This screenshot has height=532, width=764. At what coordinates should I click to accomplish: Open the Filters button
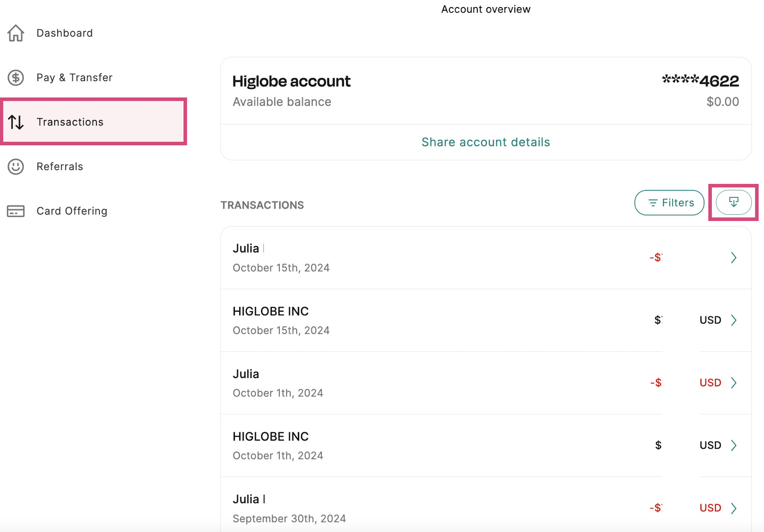[669, 203]
